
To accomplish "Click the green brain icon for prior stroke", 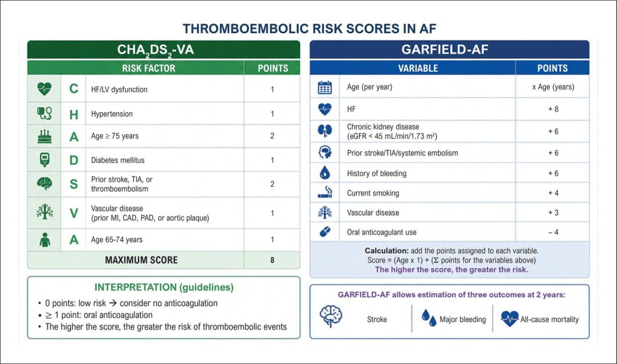I will [x=44, y=184].
